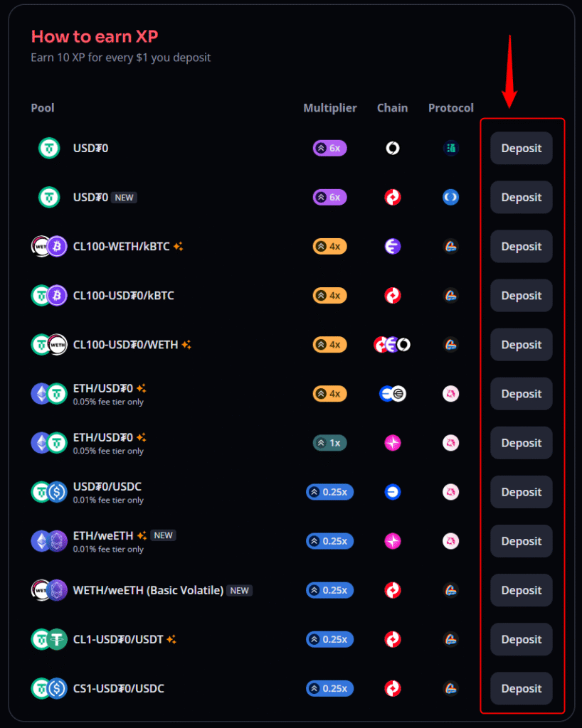Click the red chain icon for CS1-USD₮0/USDC
The width and height of the screenshot is (582, 728).
click(x=393, y=688)
